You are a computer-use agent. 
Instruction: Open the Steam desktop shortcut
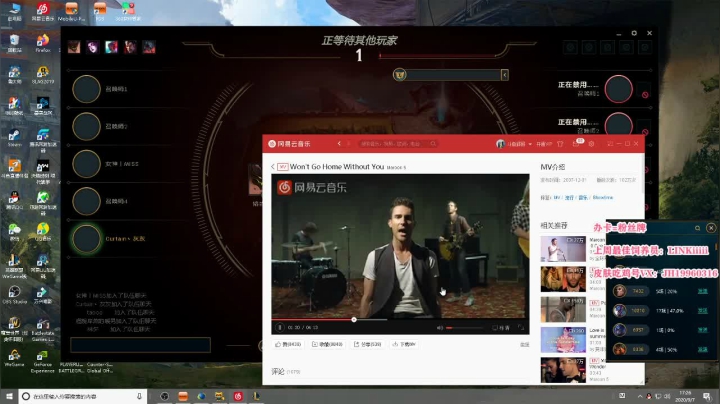coord(14,137)
